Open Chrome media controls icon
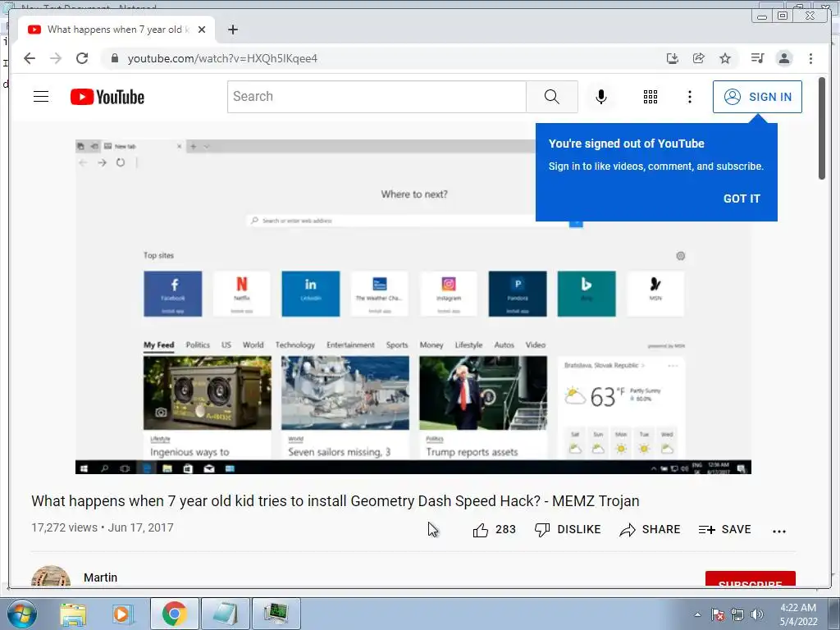840x630 pixels. (757, 58)
